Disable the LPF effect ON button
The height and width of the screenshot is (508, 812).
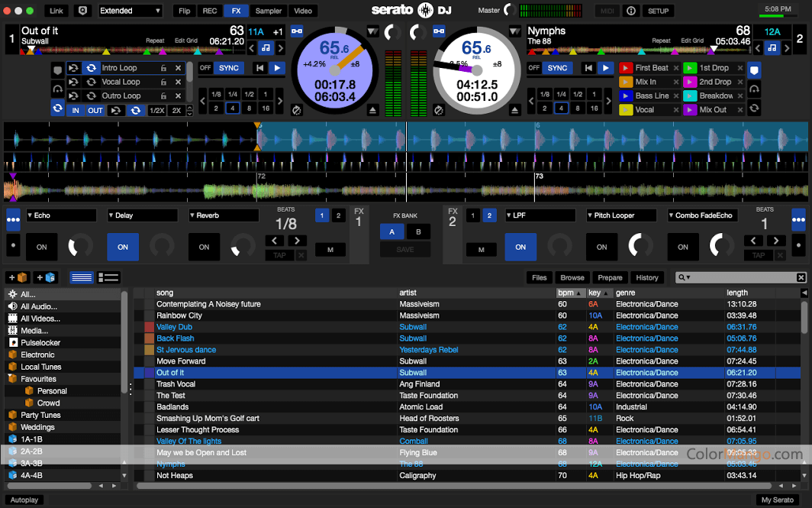[520, 247]
